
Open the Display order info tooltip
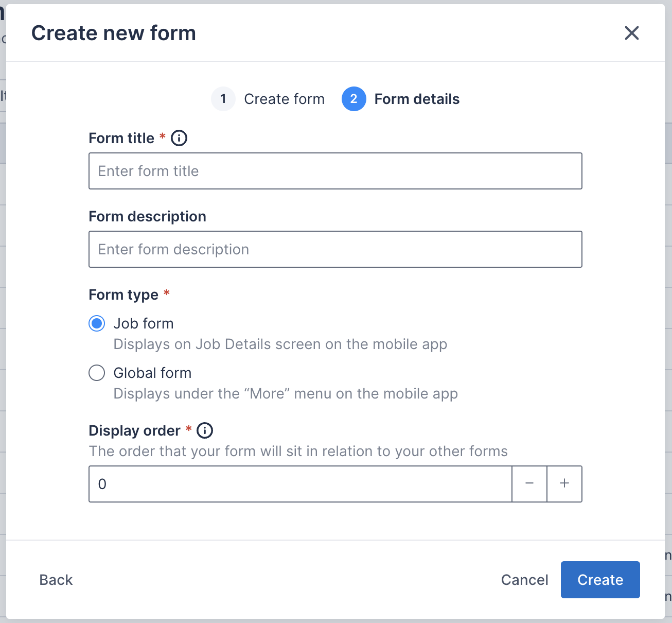(205, 430)
